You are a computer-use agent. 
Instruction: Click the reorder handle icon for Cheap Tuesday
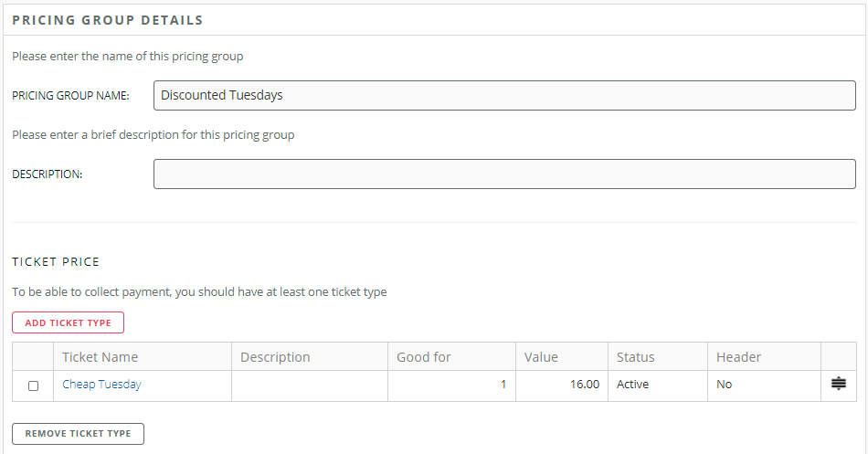pyautogui.click(x=838, y=385)
